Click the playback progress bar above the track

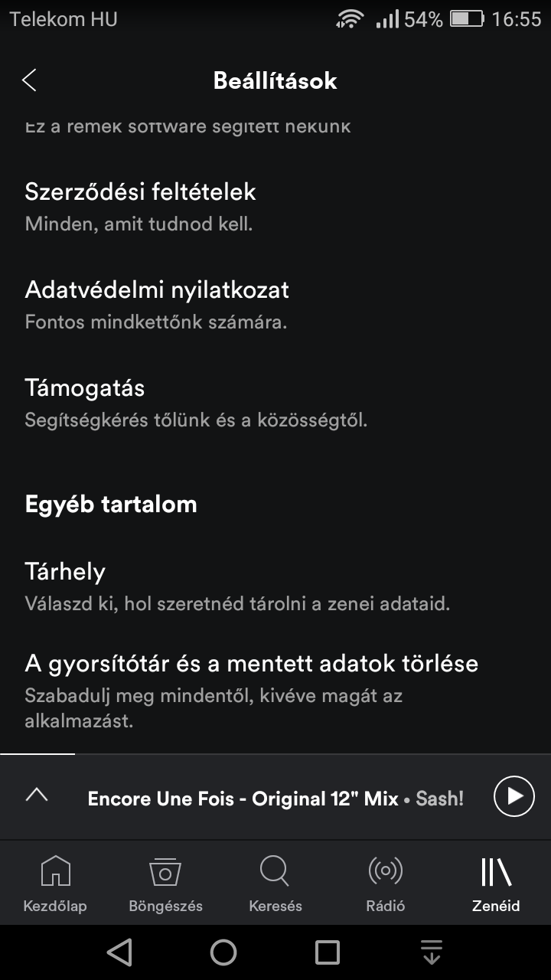[x=275, y=754]
